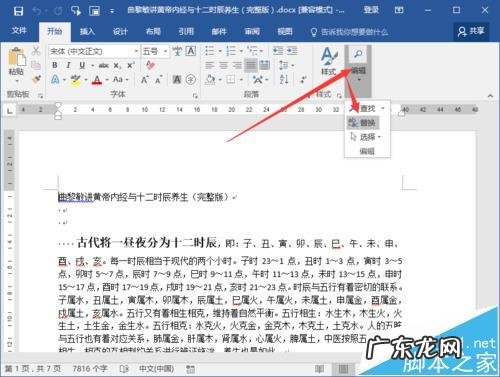Image resolution: width=500 pixels, height=377 pixels.
Task: Click the Distributed alignment icon
Action: (265, 65)
